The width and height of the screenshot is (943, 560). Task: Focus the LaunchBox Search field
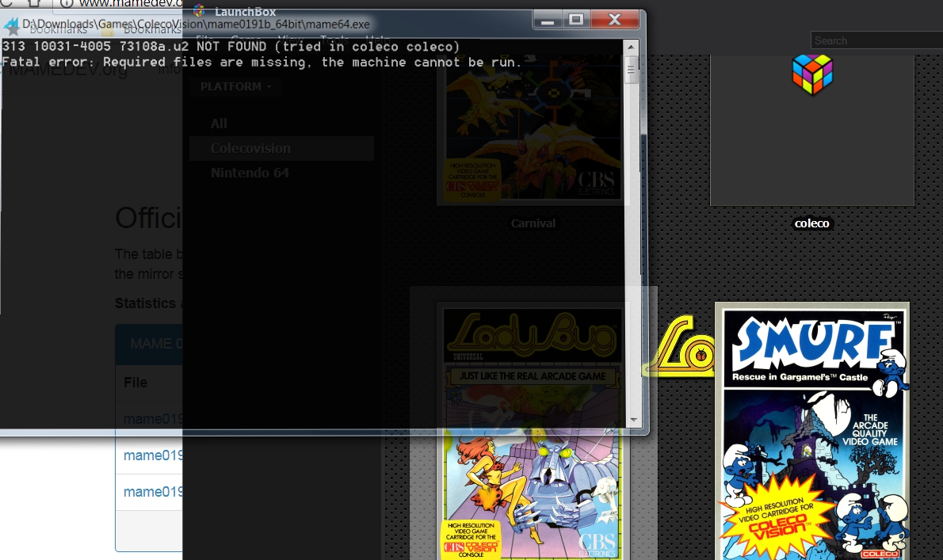coord(877,40)
